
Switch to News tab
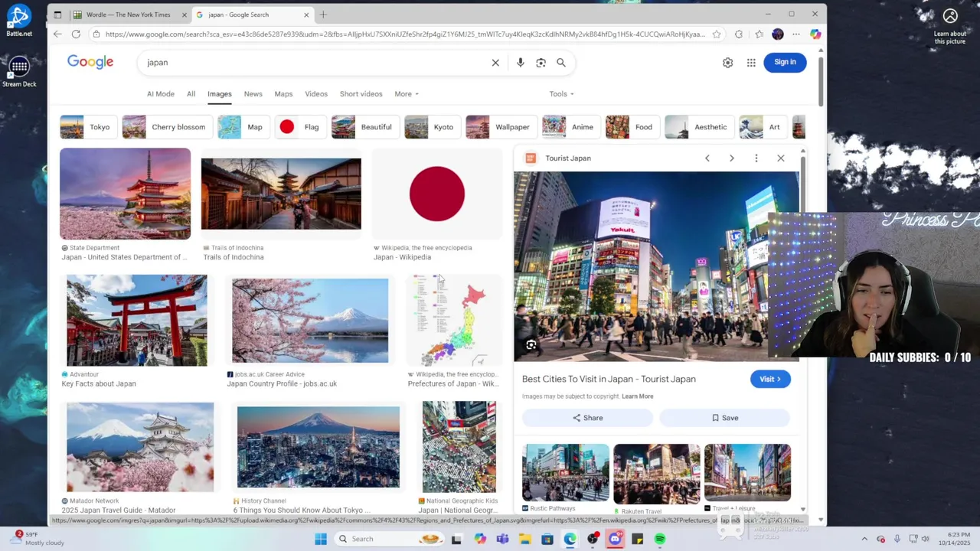click(253, 94)
